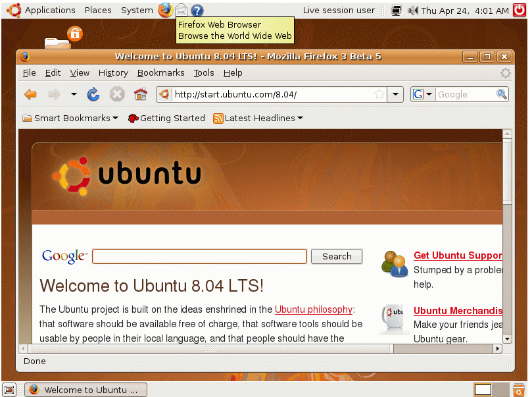The width and height of the screenshot is (532, 397).
Task: Click the Ubuntu site icon in address bar
Action: coord(164,94)
